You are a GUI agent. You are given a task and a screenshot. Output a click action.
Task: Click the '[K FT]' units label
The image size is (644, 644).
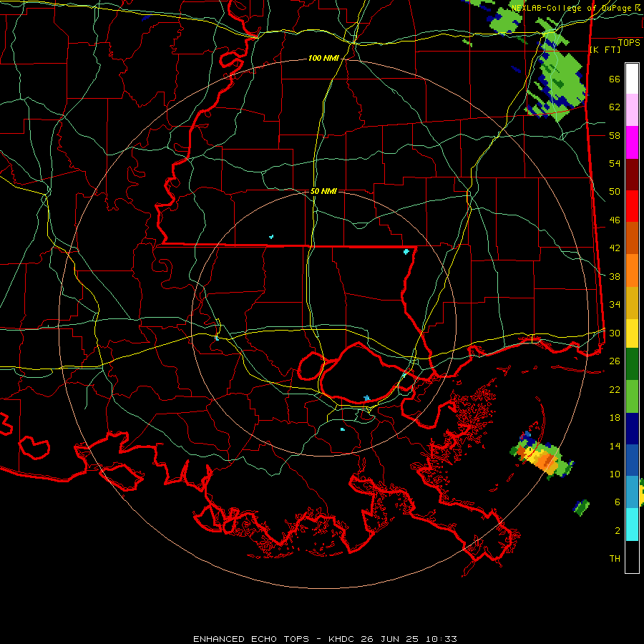tap(605, 50)
